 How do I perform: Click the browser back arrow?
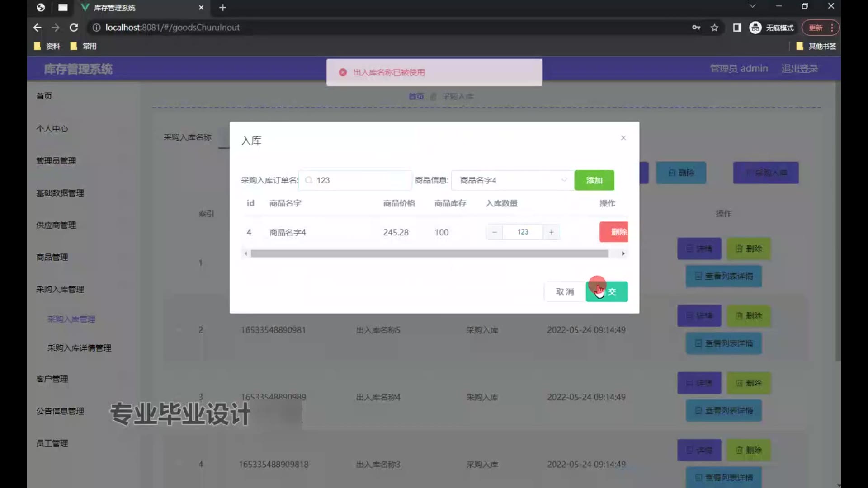tap(37, 28)
